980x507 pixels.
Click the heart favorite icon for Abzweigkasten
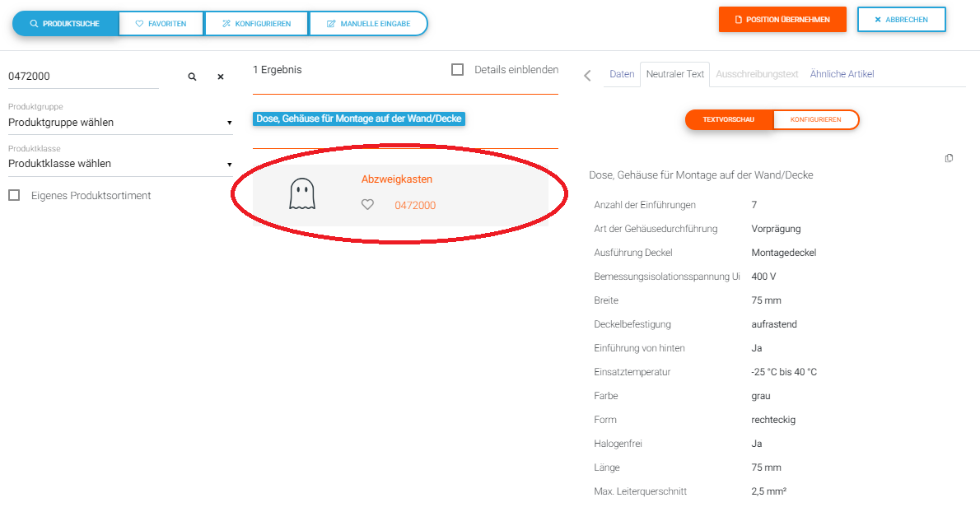coord(367,205)
